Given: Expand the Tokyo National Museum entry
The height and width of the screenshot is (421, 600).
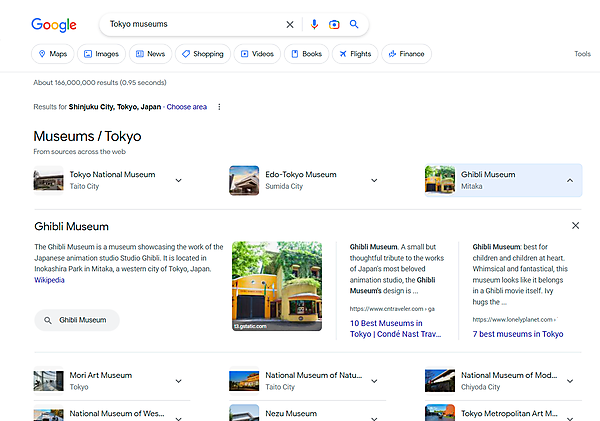Looking at the screenshot, I should click(x=178, y=180).
